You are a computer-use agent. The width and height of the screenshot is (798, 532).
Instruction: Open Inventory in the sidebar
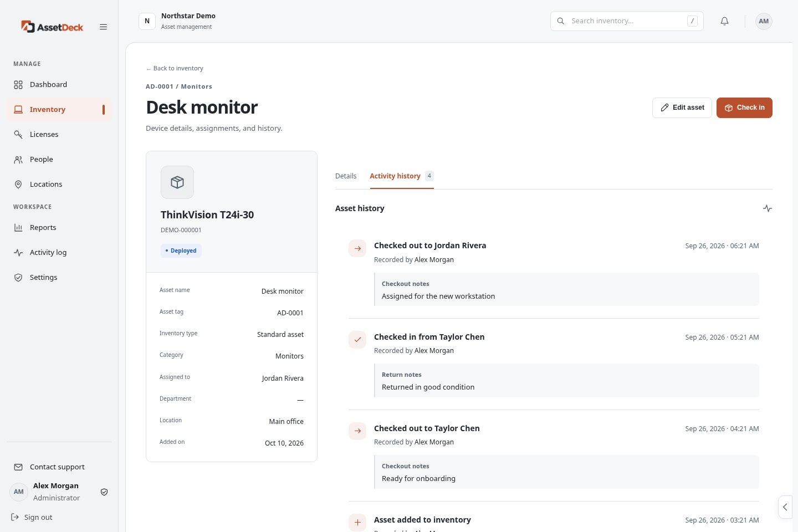pyautogui.click(x=59, y=109)
